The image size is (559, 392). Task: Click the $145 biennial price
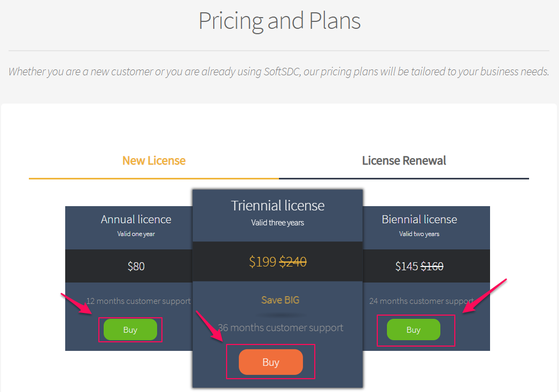pos(407,266)
